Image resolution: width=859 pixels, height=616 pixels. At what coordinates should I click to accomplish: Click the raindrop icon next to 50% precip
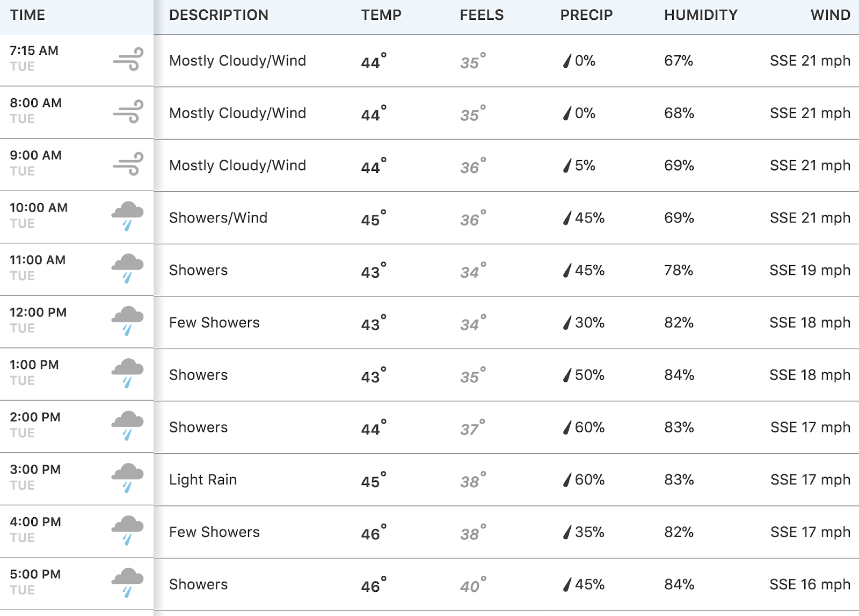click(x=567, y=375)
